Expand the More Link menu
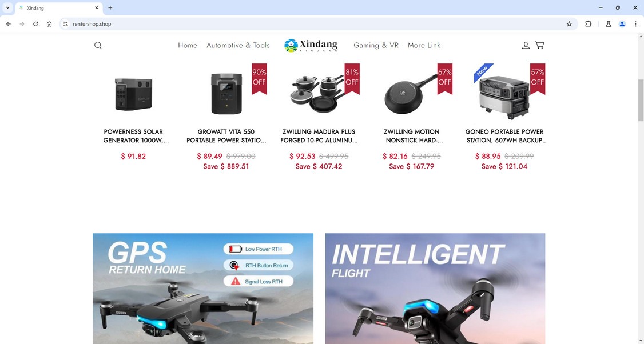The width and height of the screenshot is (644, 344). tap(424, 45)
